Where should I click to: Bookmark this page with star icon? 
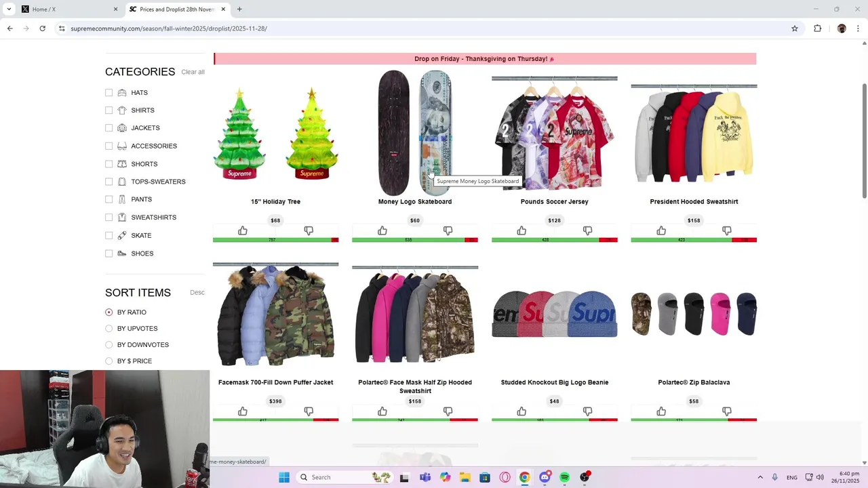click(795, 28)
